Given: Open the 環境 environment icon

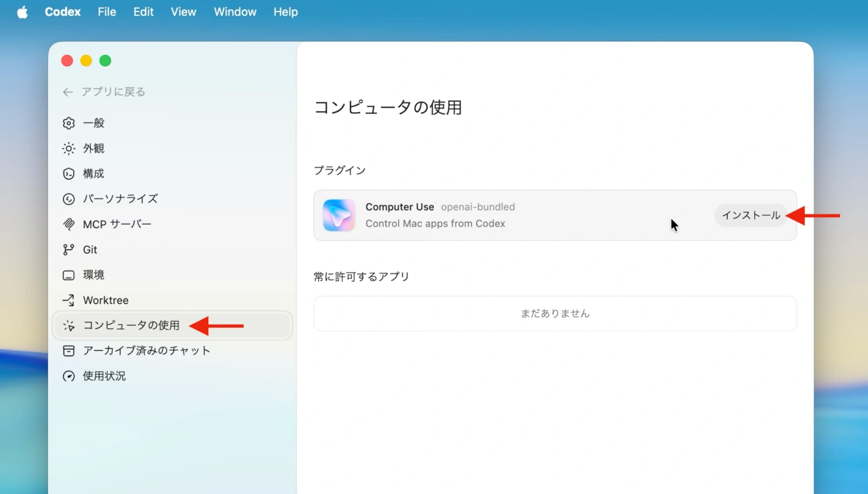Looking at the screenshot, I should coord(68,274).
